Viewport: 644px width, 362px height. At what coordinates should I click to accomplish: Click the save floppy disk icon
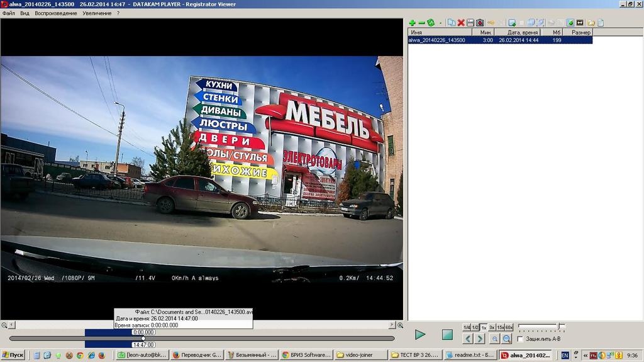click(x=470, y=23)
